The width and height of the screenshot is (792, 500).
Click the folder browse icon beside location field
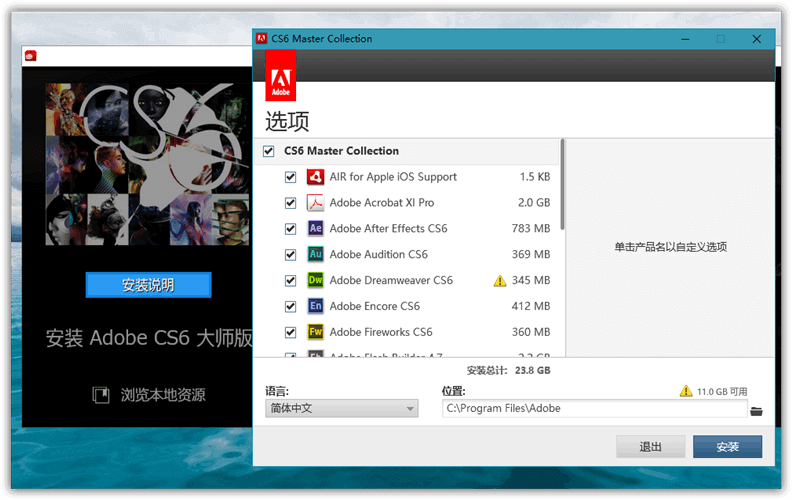click(x=756, y=411)
